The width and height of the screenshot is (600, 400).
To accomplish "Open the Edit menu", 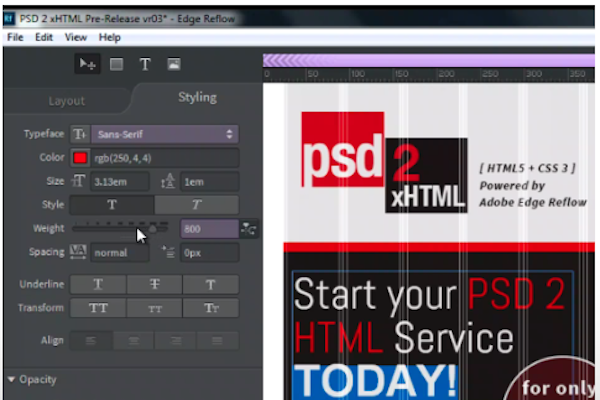I will coord(44,37).
